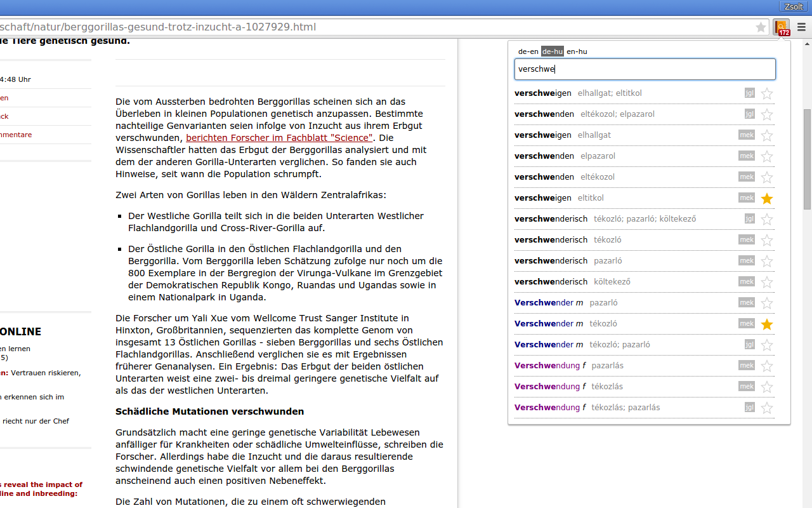Click the red sidebar link ending in 'mmentare'

pyautogui.click(x=16, y=135)
